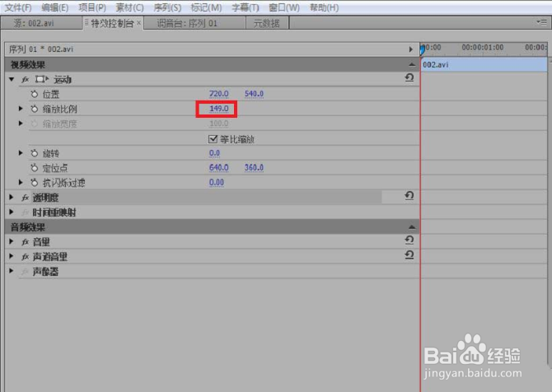Open the 窗口(W) menu
The image size is (552, 392).
coord(284,7)
